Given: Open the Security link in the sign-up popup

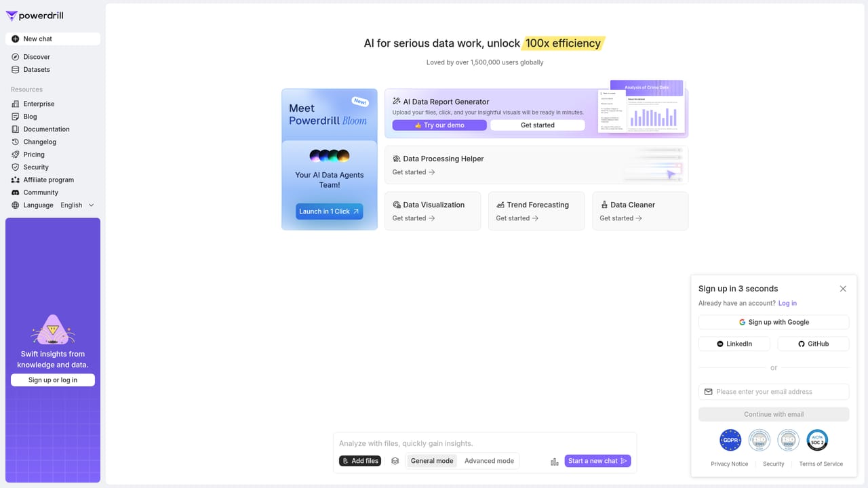Looking at the screenshot, I should click(774, 464).
